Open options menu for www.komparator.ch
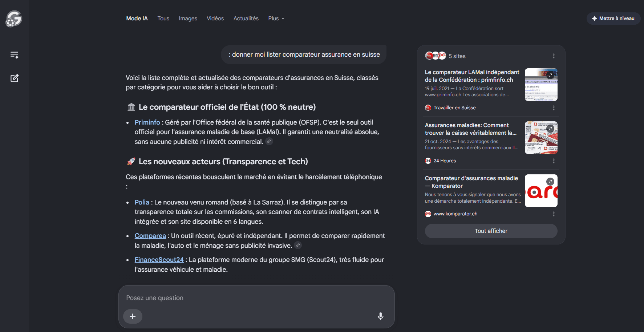Screen dimensions: 644x332 [554, 214]
